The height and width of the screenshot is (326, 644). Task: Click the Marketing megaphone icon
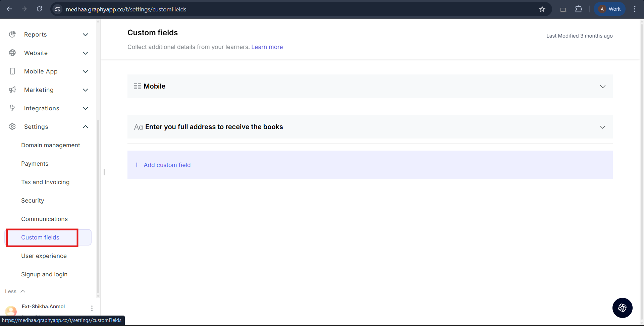click(x=12, y=90)
